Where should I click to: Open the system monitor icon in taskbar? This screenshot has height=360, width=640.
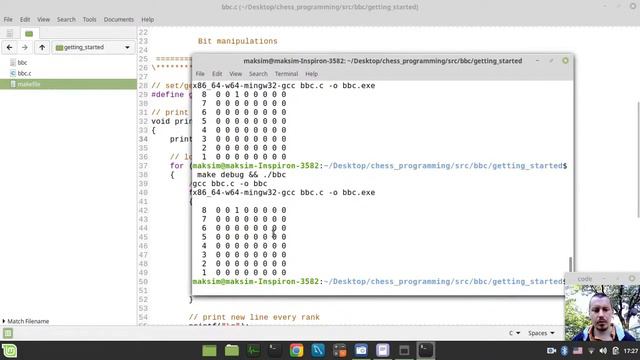[x=253, y=351]
